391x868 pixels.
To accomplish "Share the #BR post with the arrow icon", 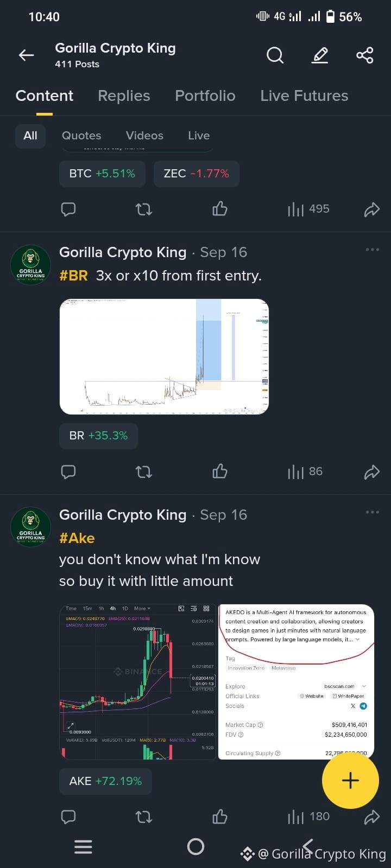I will tap(371, 472).
